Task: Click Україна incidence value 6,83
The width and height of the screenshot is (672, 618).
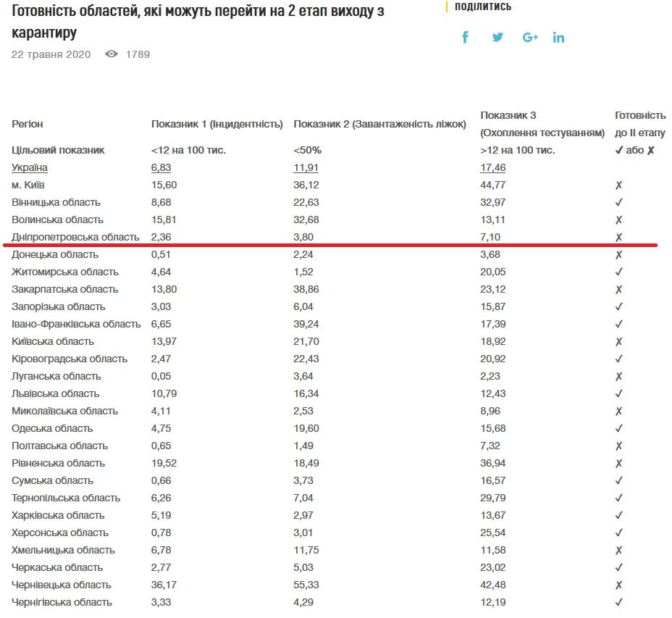Action: click(164, 168)
